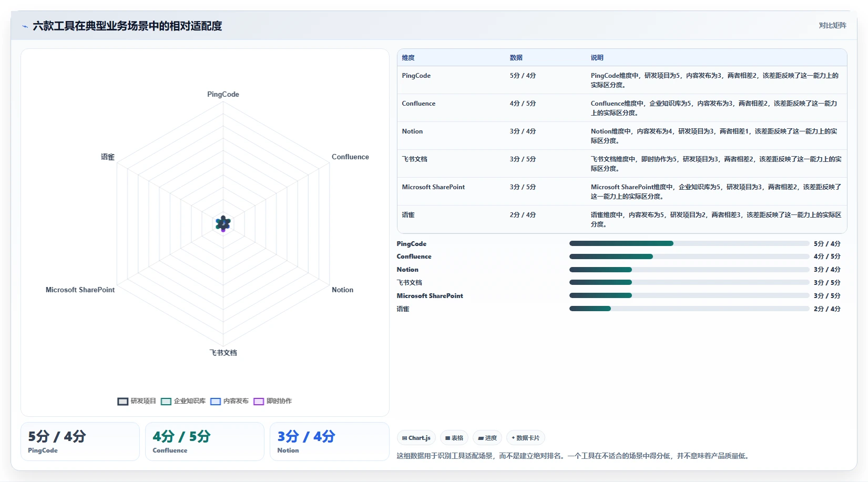Image resolution: width=868 pixels, height=482 pixels.
Task: Click the PingCode progress bar
Action: pos(689,243)
